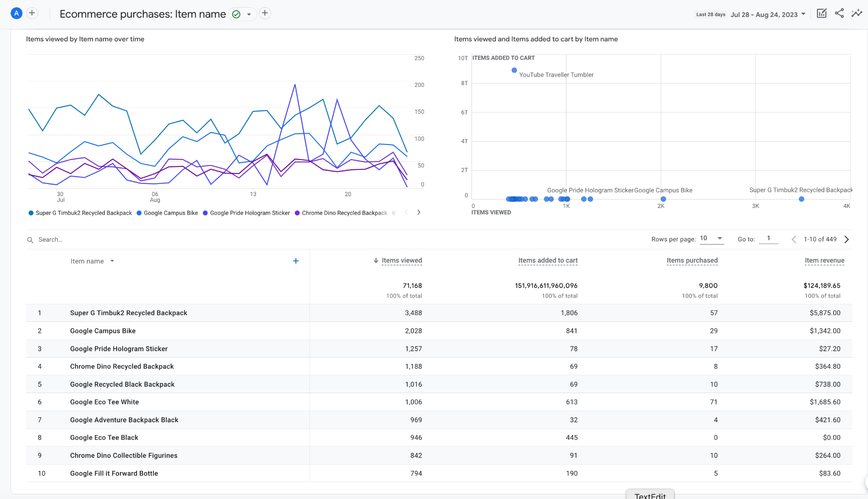The height and width of the screenshot is (499, 868).
Task: Go to next table page
Action: pyautogui.click(x=846, y=239)
